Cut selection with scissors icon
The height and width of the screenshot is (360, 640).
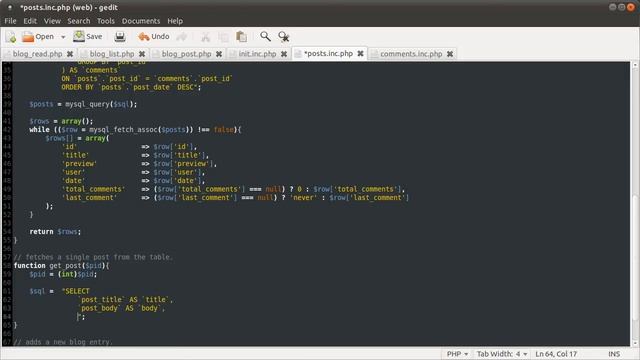205,37
